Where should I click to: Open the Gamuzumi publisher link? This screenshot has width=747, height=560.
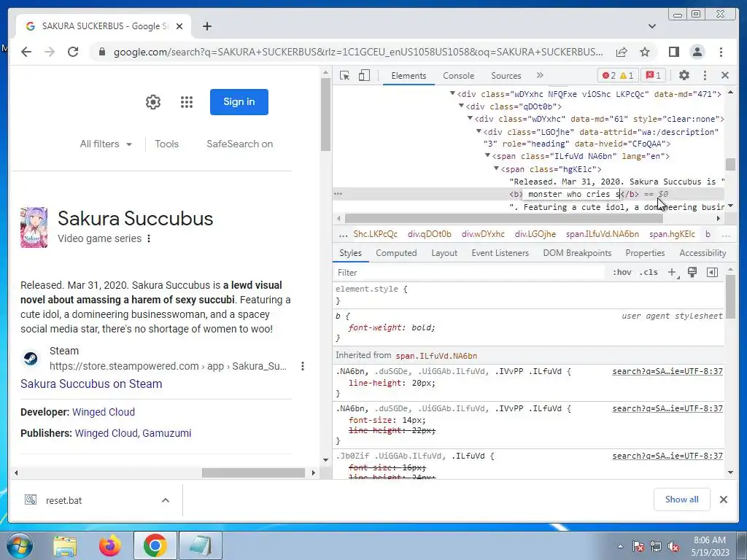[x=167, y=433]
